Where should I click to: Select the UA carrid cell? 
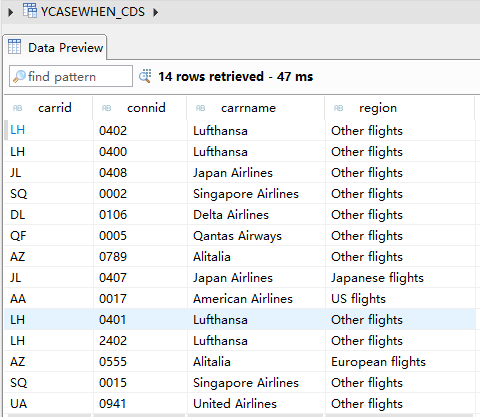(x=49, y=404)
